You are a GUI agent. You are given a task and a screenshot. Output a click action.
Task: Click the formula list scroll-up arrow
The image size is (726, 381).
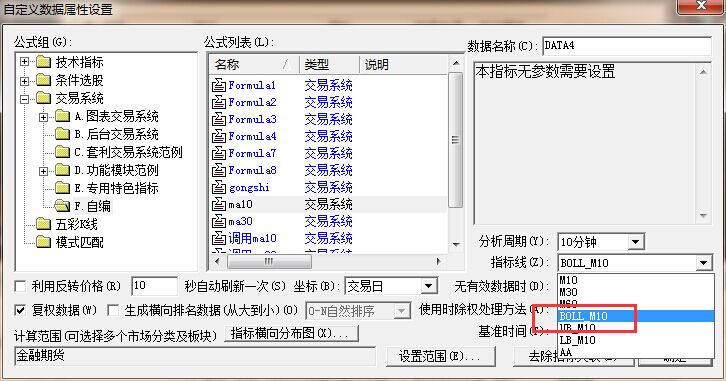pos(456,63)
